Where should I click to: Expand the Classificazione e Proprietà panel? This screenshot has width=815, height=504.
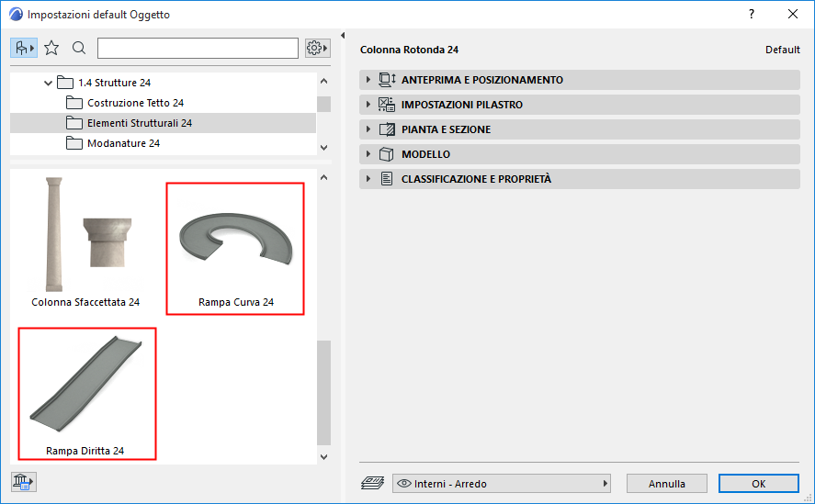[369, 179]
